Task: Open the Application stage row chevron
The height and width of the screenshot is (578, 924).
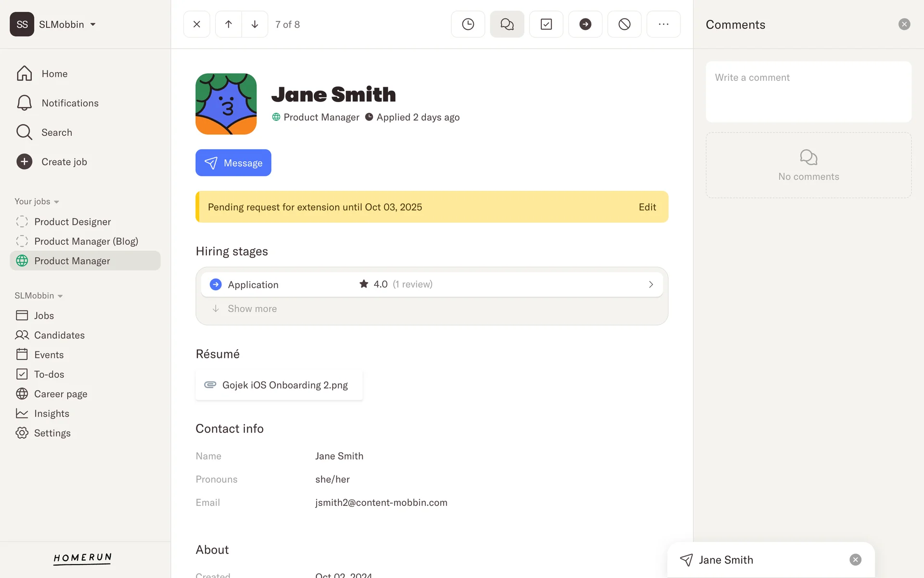Action: 651,285
